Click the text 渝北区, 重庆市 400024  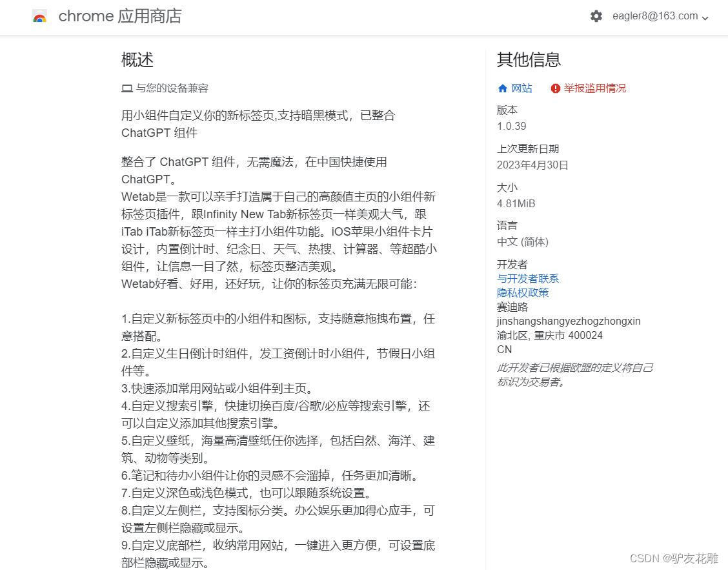[550, 336]
